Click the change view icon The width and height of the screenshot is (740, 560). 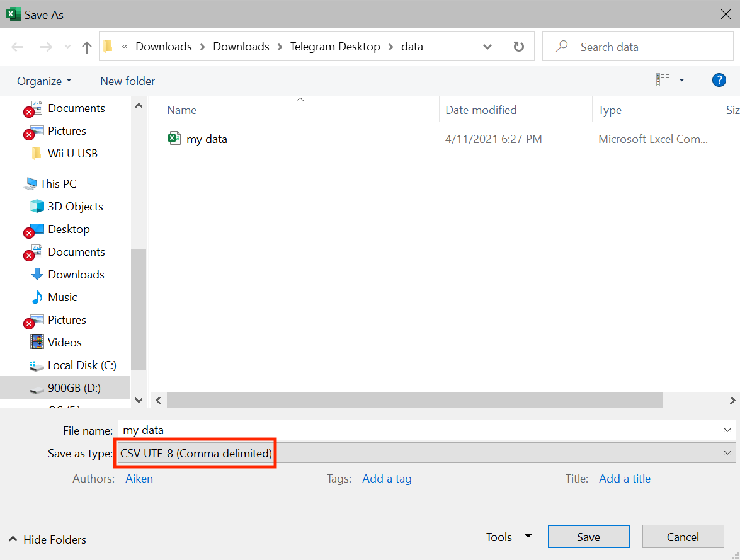(663, 80)
